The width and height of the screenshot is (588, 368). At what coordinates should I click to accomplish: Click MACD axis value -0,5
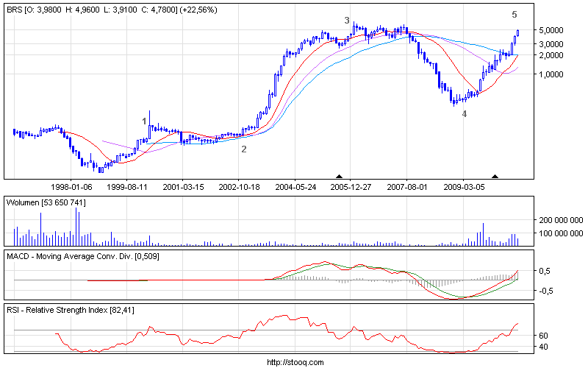[x=546, y=291]
